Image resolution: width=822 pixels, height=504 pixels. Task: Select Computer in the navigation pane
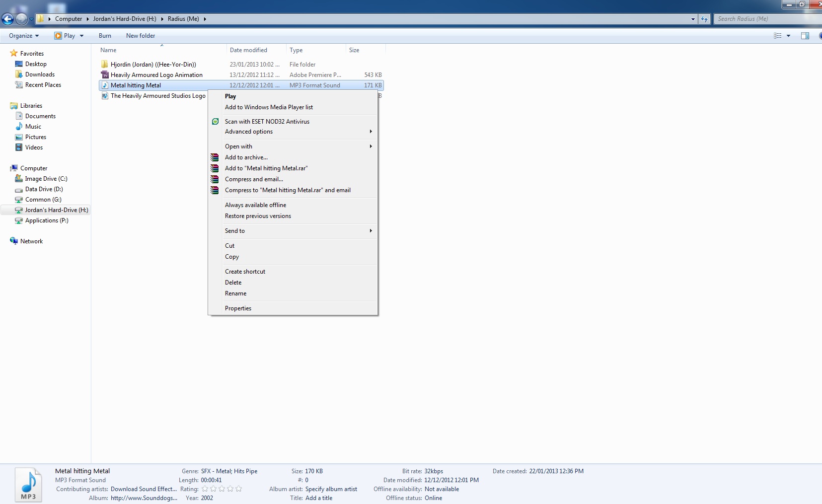coord(34,168)
